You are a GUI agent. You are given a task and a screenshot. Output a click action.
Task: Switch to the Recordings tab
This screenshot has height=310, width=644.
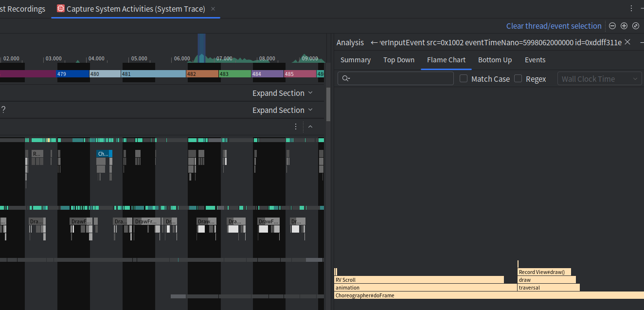tap(23, 9)
